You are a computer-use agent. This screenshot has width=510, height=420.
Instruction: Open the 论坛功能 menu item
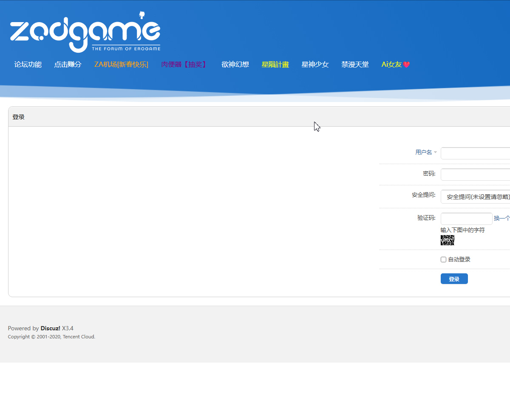tap(28, 65)
